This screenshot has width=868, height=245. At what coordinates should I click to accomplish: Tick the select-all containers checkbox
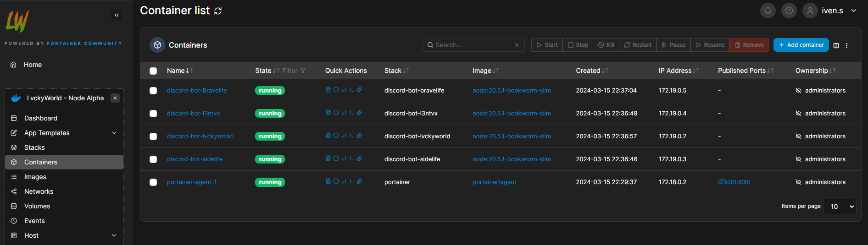tap(153, 71)
